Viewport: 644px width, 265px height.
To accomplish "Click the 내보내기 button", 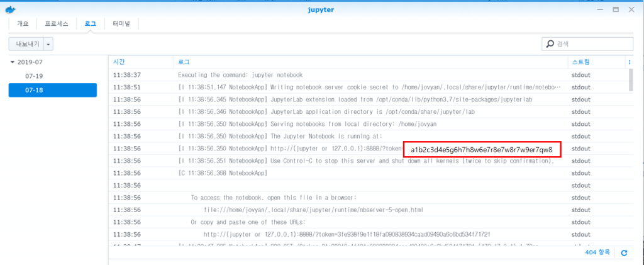I will pos(27,44).
